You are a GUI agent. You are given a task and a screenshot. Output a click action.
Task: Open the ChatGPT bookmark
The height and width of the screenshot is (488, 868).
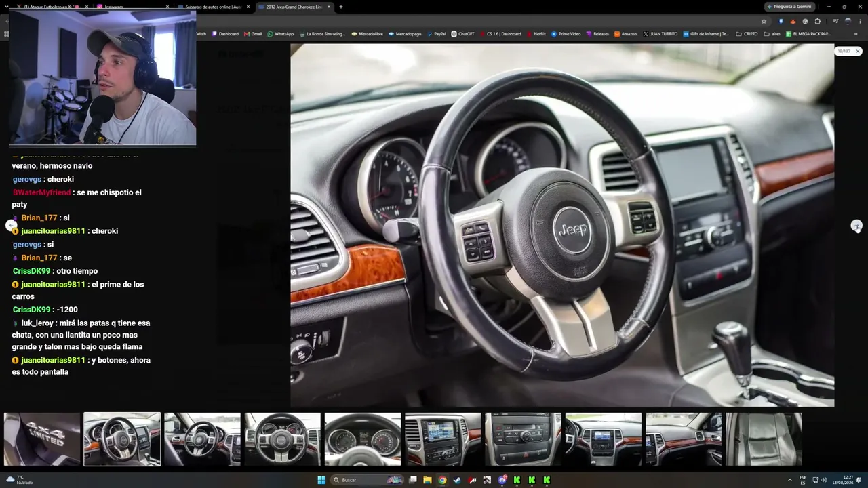(462, 34)
